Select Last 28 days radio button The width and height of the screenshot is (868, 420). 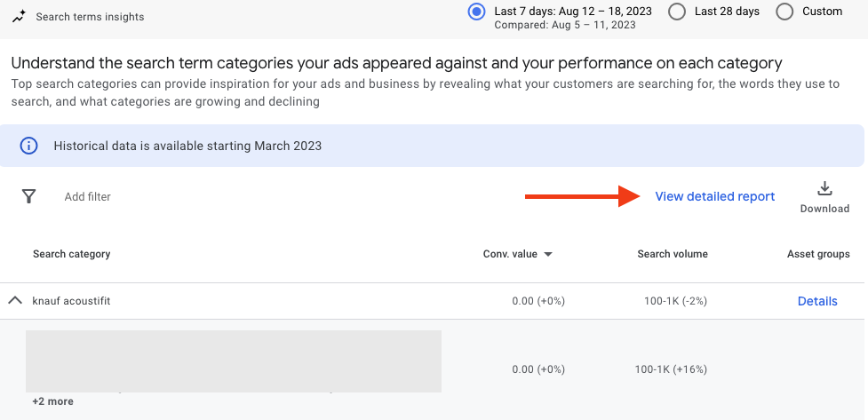pyautogui.click(x=677, y=12)
